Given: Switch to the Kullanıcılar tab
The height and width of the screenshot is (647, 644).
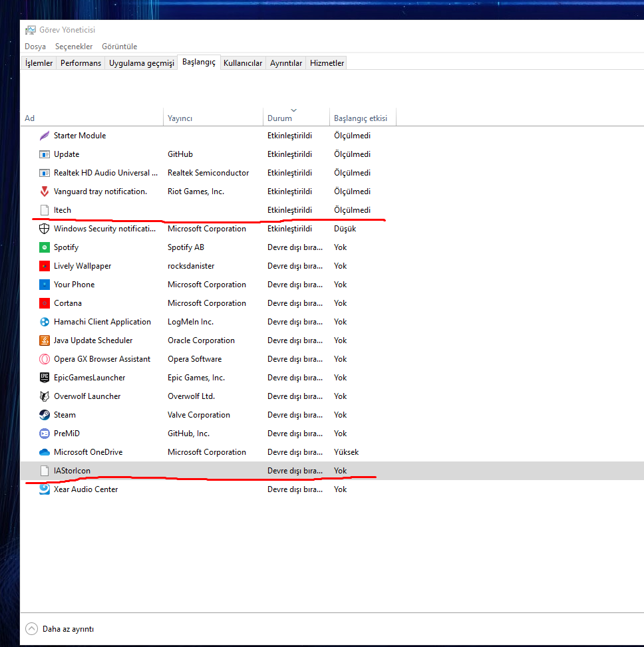Looking at the screenshot, I should click(243, 63).
